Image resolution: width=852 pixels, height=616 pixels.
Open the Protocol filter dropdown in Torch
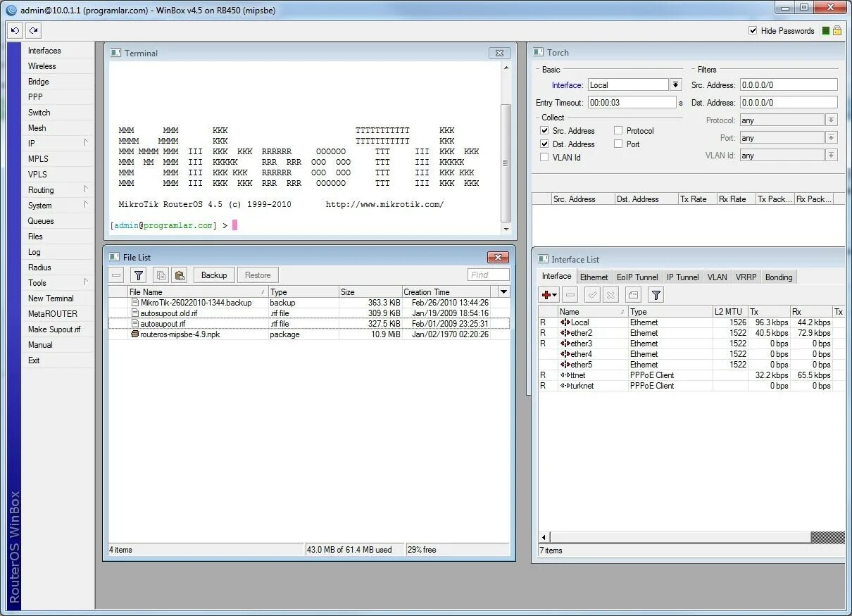tap(832, 120)
